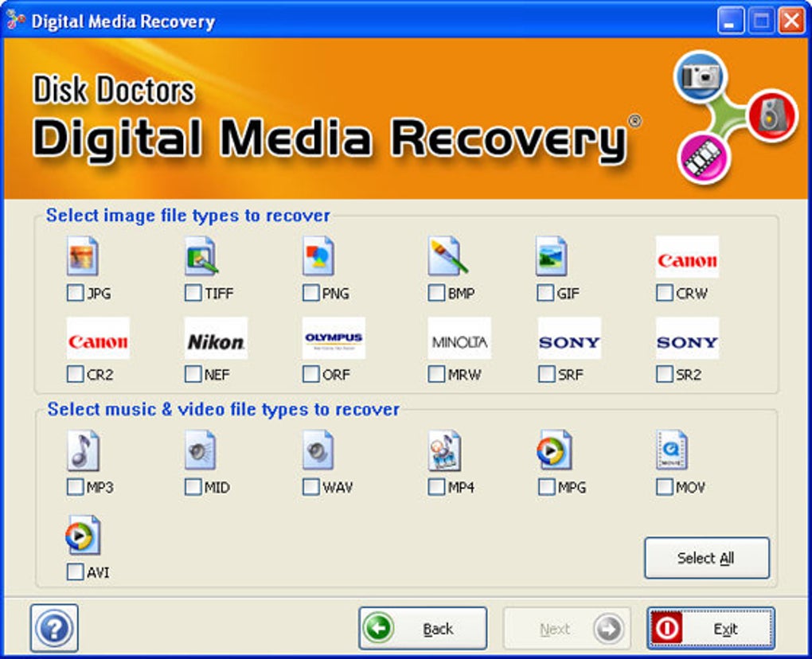Click the Canon logo above CRW
This screenshot has width=812, height=659.
point(687,257)
